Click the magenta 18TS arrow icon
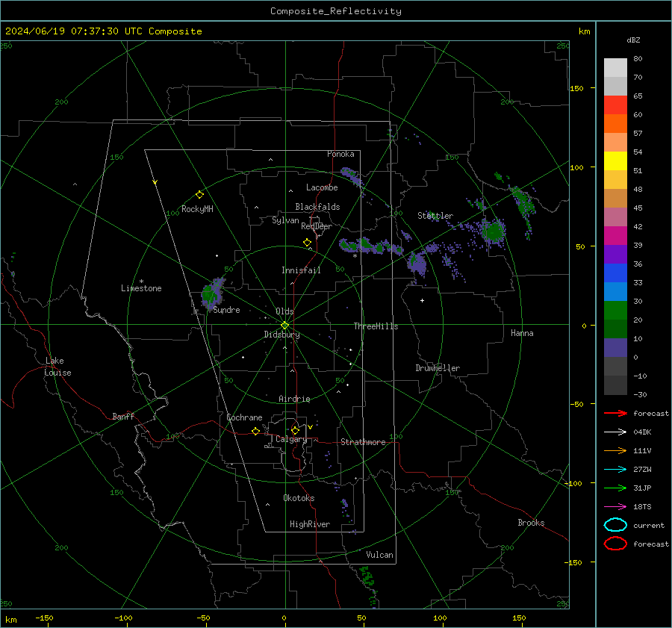This screenshot has height=628, width=672. (615, 507)
